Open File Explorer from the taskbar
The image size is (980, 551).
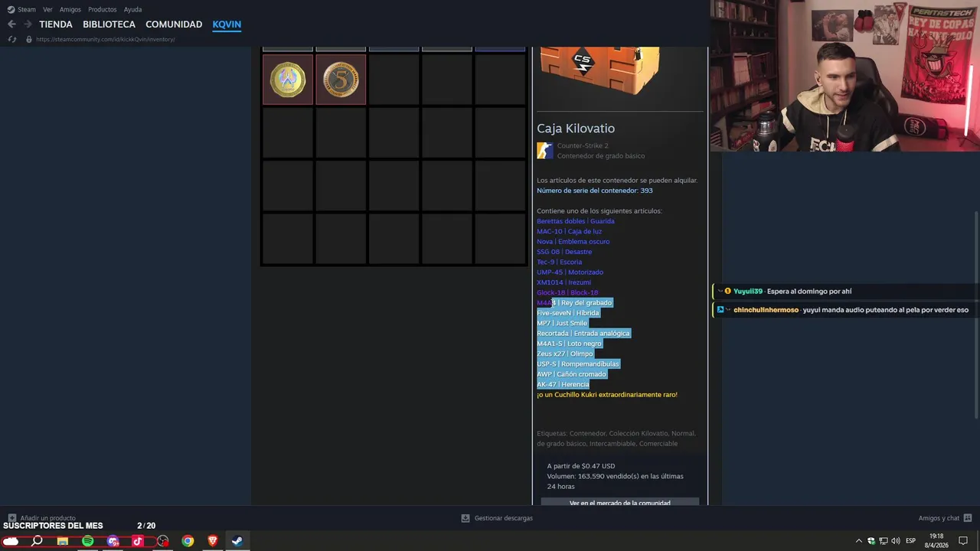[63, 541]
